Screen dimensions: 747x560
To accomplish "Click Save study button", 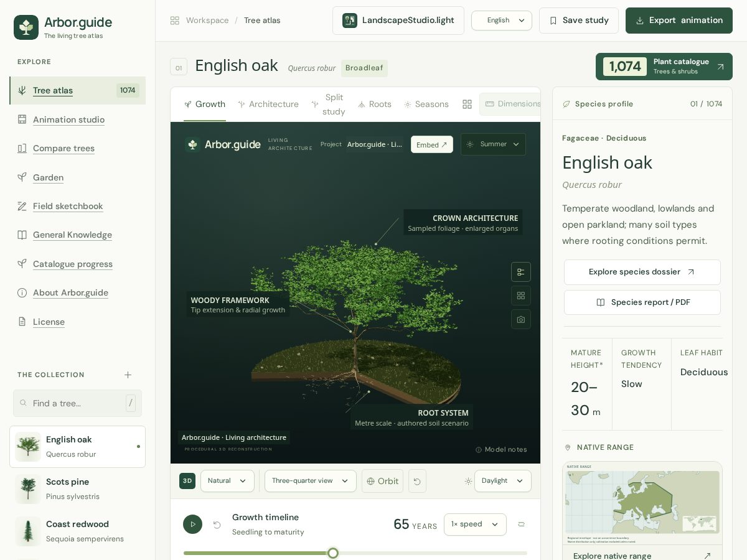I will 579,21.
